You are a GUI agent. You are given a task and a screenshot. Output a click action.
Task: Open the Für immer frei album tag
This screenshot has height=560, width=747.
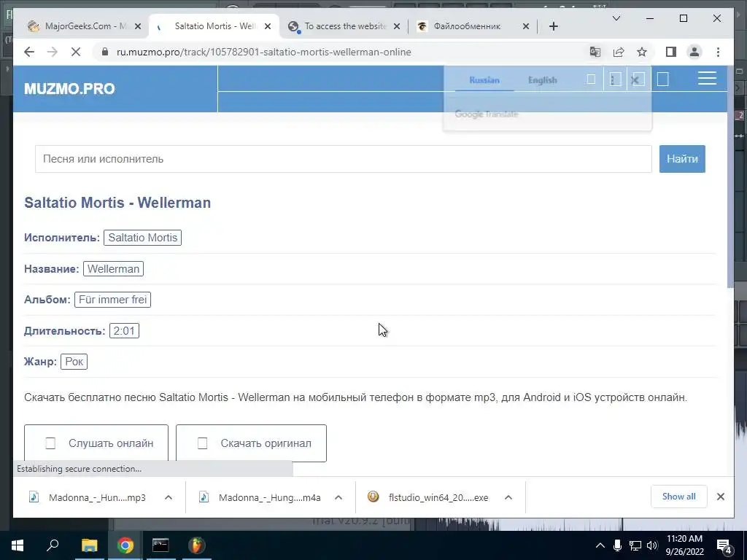click(x=112, y=300)
